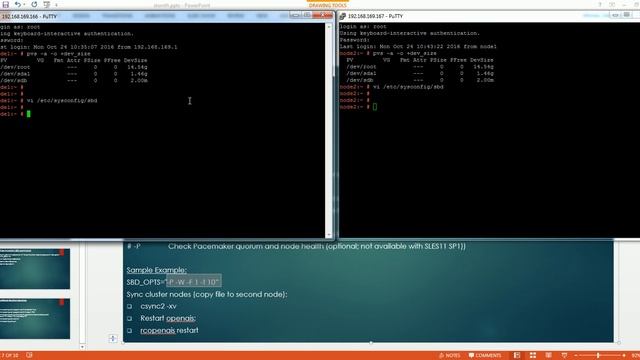Click the up arrow of left PuTTY scrollbar

tap(329, 27)
